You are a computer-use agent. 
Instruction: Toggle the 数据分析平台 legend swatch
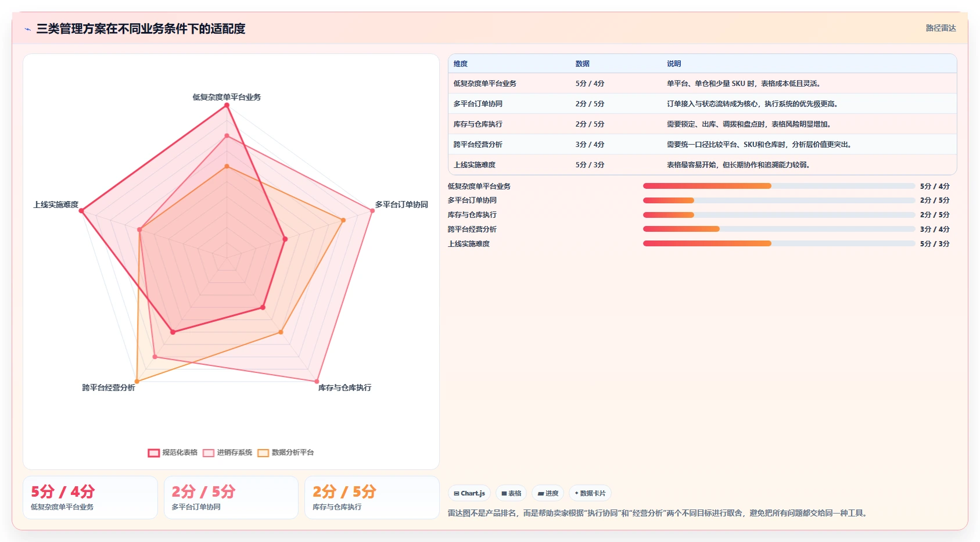pyautogui.click(x=263, y=453)
